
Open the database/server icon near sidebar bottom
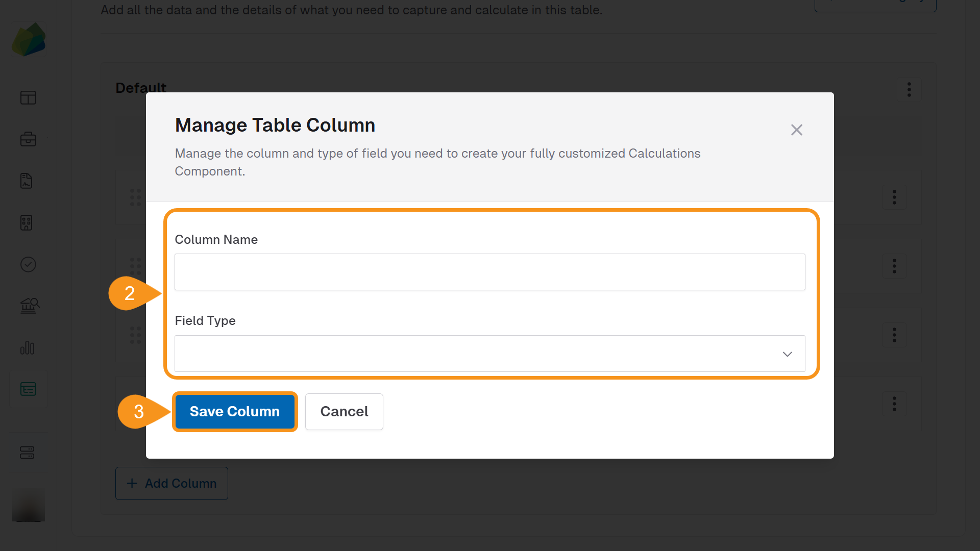[x=28, y=452]
